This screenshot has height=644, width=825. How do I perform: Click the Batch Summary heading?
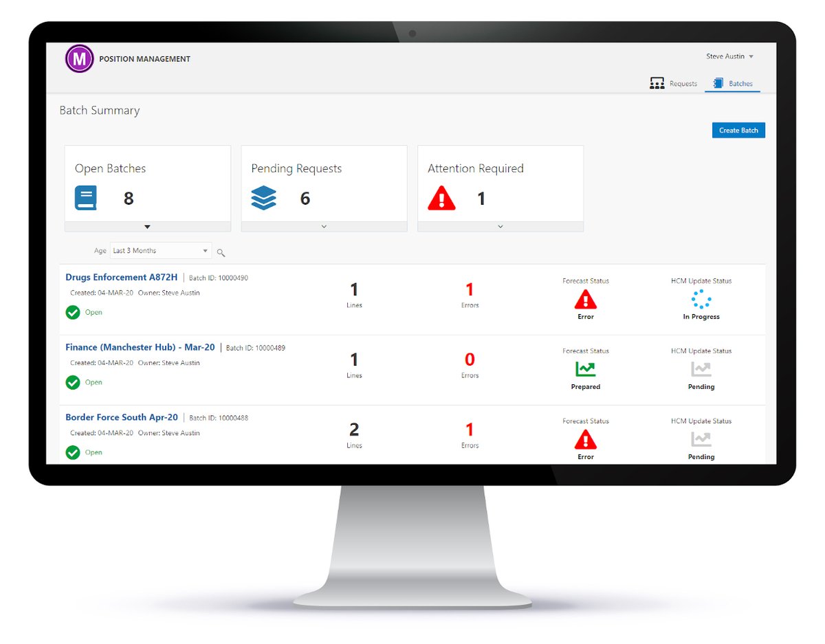100,110
